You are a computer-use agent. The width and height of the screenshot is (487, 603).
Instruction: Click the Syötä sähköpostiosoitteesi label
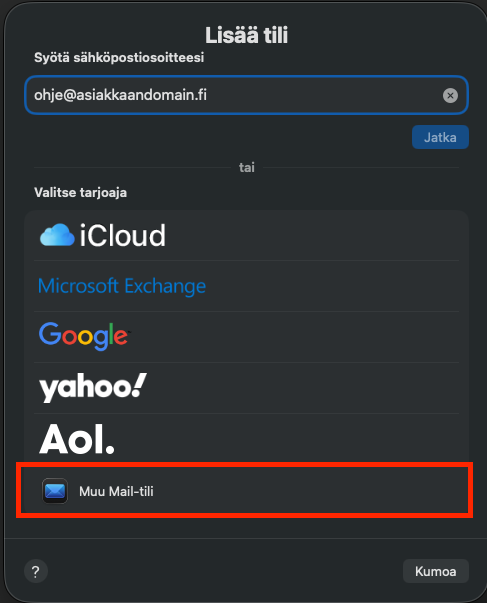pos(119,58)
